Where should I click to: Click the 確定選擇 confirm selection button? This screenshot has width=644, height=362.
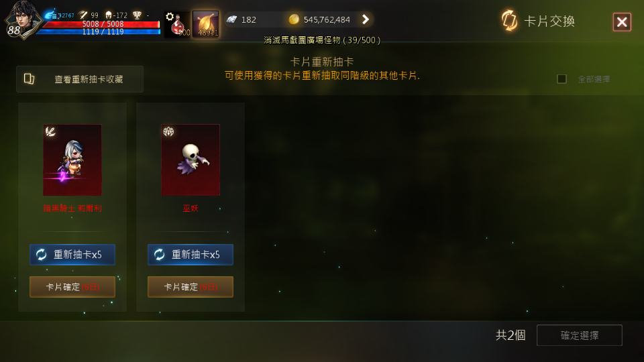[x=579, y=335]
